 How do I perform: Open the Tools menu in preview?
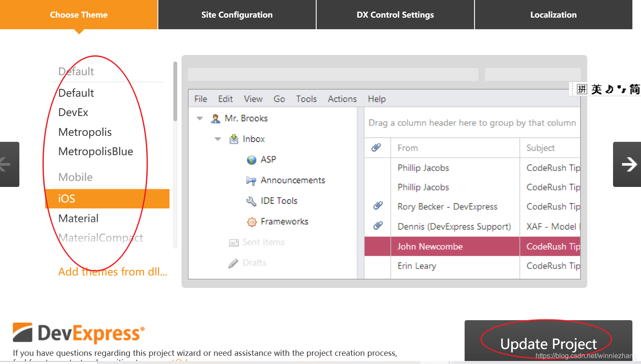click(306, 99)
